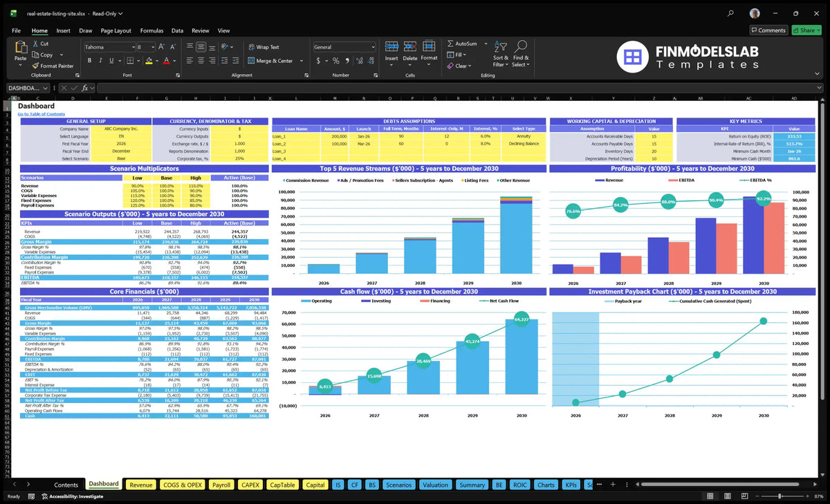This screenshot has height=504, width=830.
Task: Toggle Bottom Align vertical alignment
Action: (x=212, y=47)
